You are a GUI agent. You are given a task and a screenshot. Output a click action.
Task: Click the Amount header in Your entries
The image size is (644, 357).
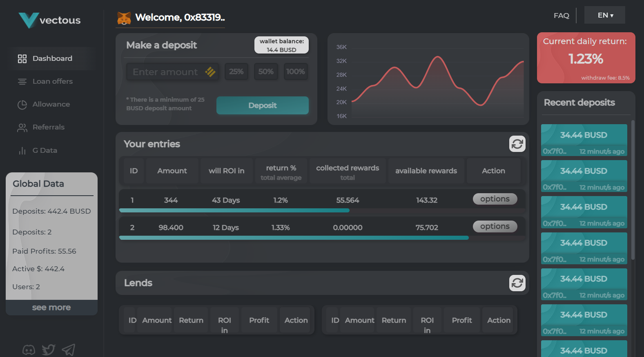click(172, 171)
